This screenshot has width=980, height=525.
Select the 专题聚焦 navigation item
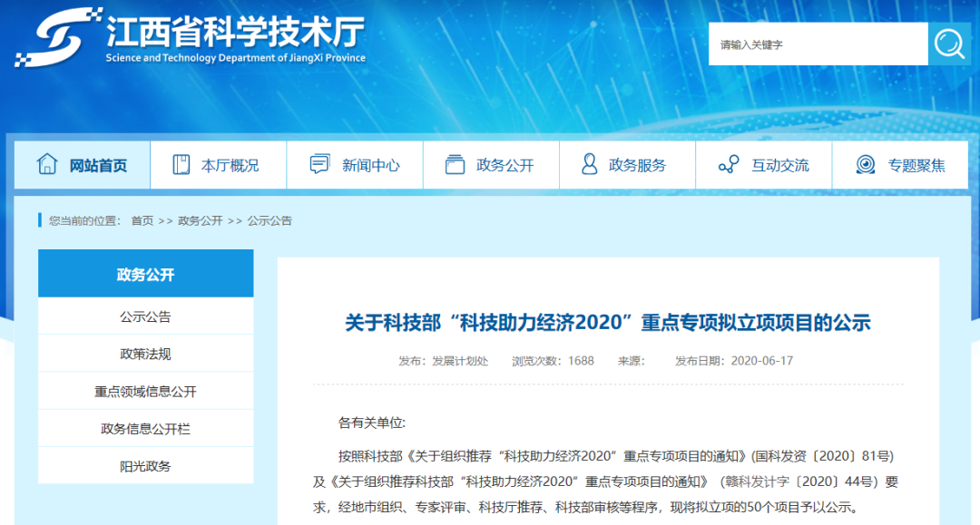(916, 165)
